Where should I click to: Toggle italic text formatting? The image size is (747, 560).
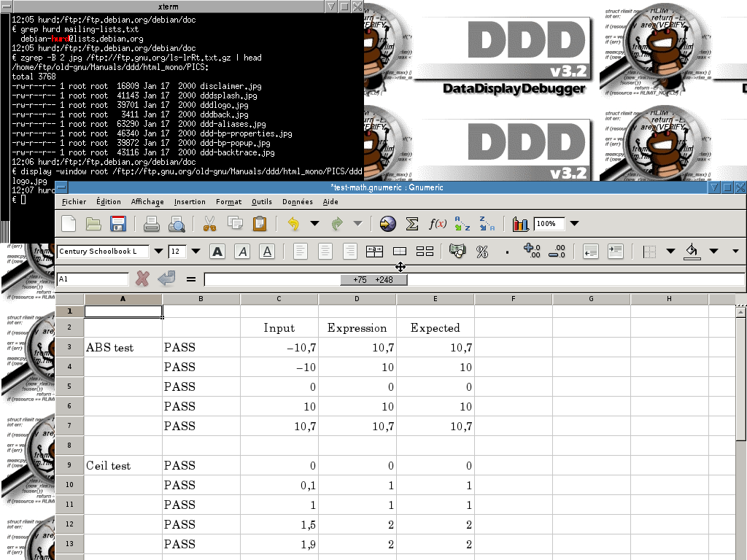click(x=242, y=252)
